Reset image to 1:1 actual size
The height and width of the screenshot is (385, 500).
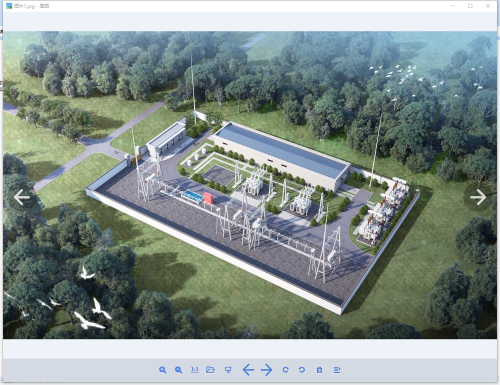pyautogui.click(x=194, y=369)
